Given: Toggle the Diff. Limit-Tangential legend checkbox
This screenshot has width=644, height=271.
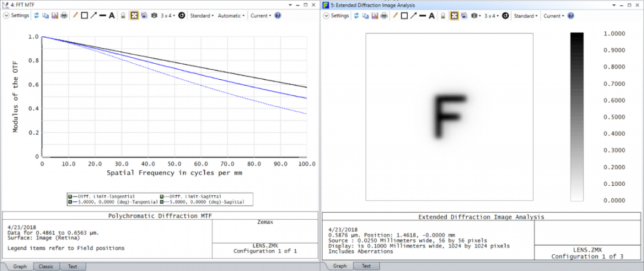Looking at the screenshot, I should 70,196.
